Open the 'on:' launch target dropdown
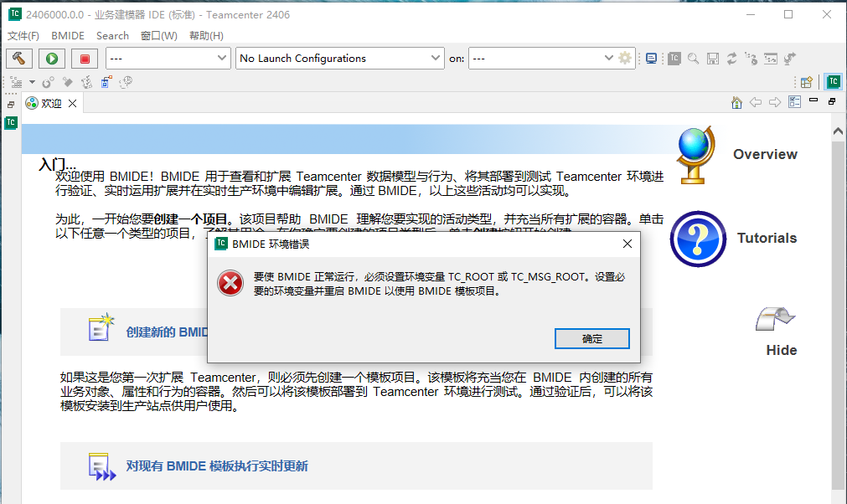Image resolution: width=847 pixels, height=504 pixels. (x=542, y=59)
